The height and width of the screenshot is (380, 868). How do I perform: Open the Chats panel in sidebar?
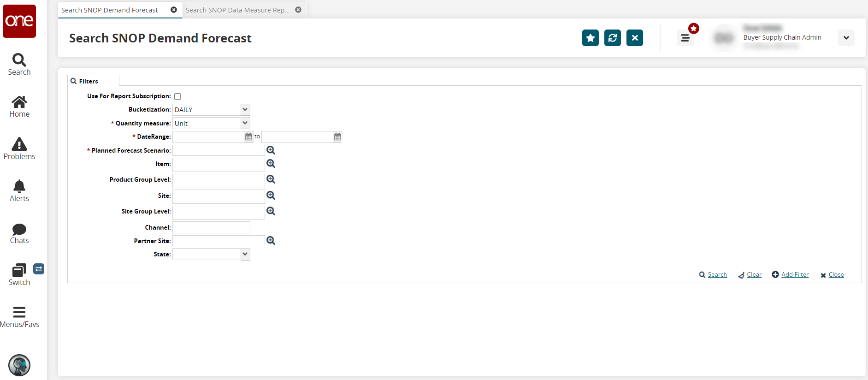[19, 233]
